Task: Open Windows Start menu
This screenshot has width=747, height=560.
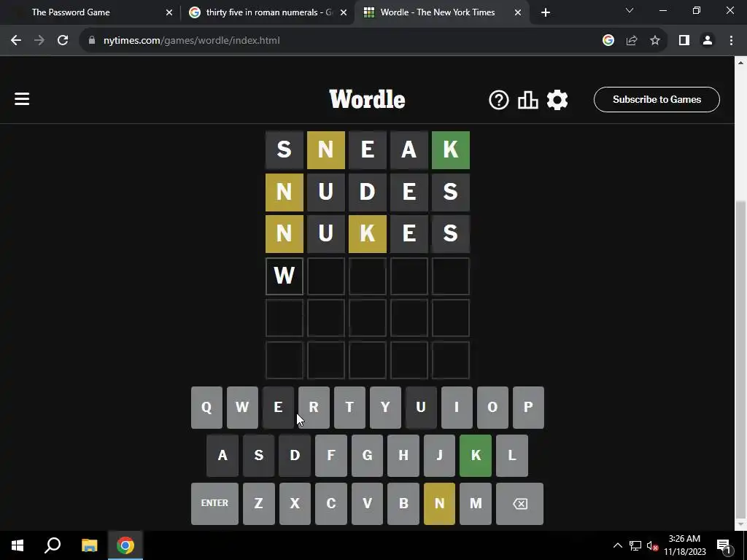Action: click(x=18, y=545)
